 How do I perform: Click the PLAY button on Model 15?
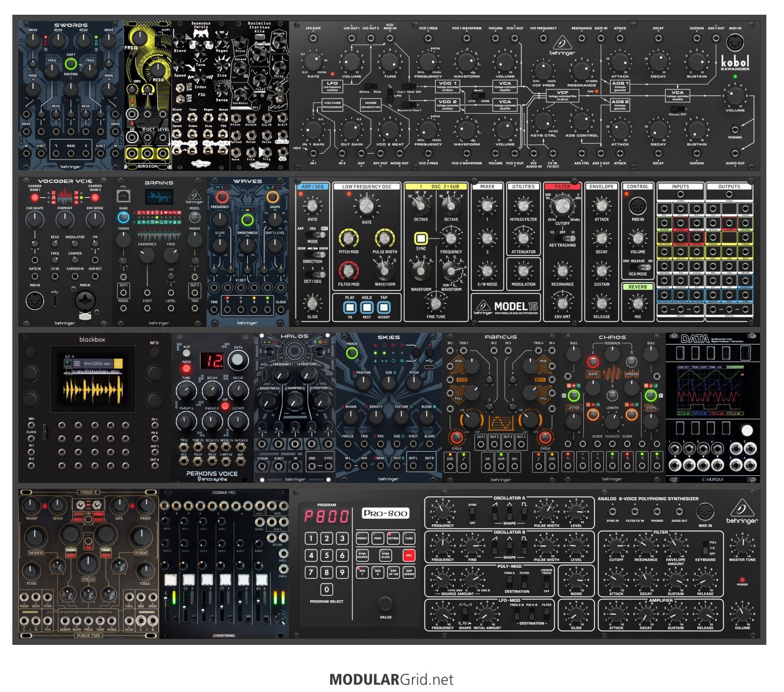350,307
